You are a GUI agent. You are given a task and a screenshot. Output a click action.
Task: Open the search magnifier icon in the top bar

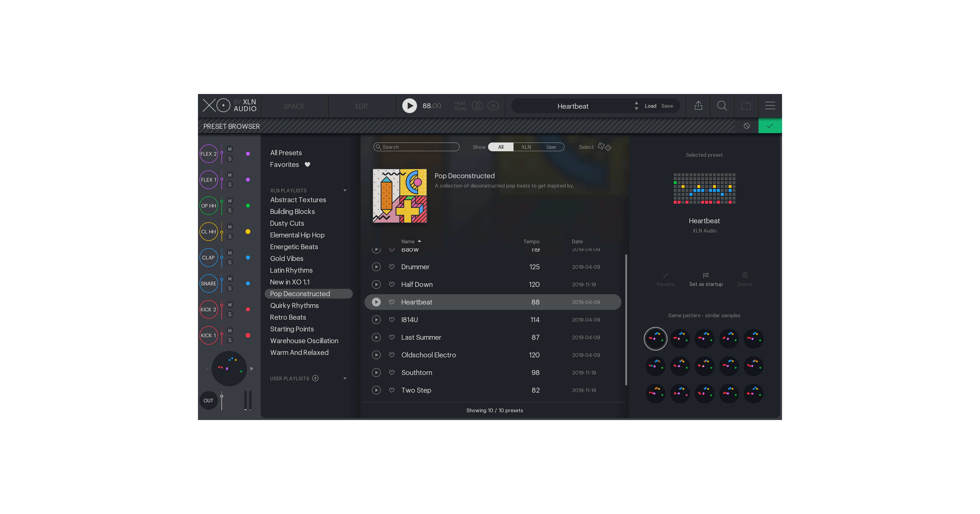coord(722,106)
